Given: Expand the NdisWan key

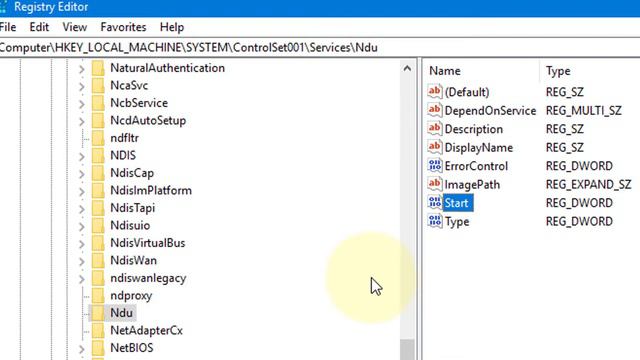Looking at the screenshot, I should point(82,261).
